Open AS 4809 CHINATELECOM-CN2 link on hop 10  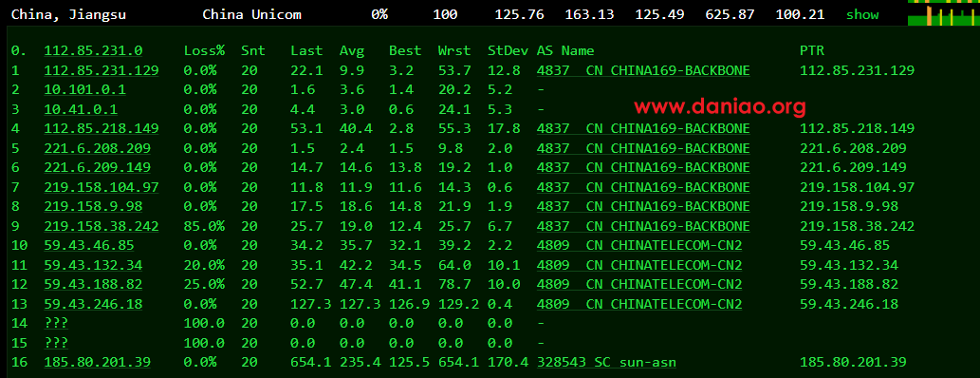pyautogui.click(x=639, y=245)
